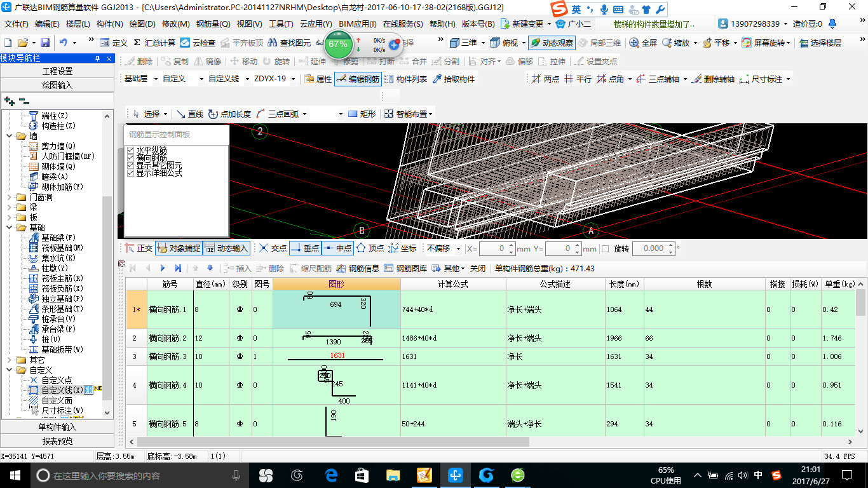This screenshot has height=488, width=868.
Task: Select 点加长度 point plus length tool
Action: (x=229, y=114)
